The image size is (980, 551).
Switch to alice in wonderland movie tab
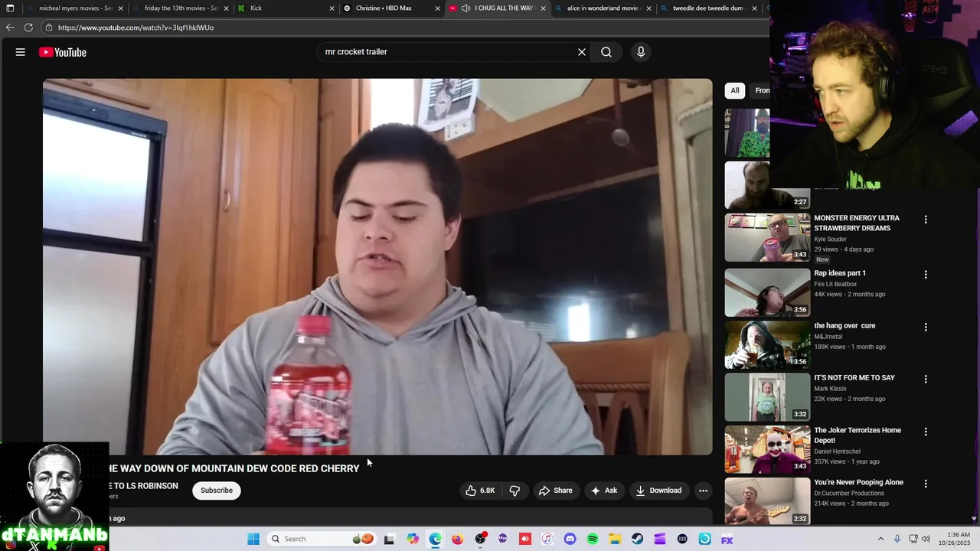(x=602, y=8)
